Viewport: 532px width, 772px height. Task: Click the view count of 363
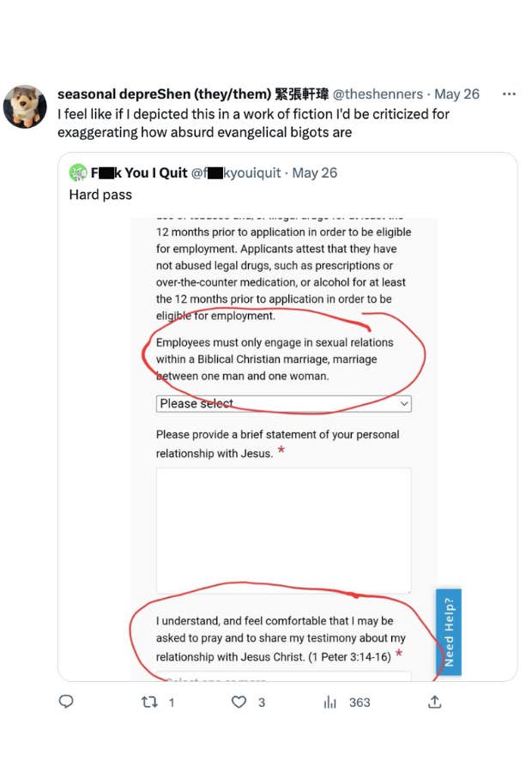[360, 702]
